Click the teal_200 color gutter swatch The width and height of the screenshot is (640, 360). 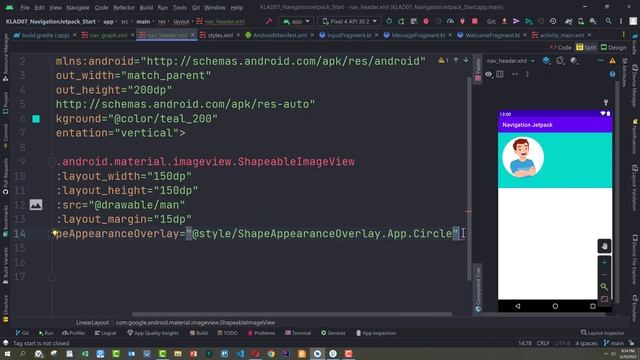tap(36, 119)
